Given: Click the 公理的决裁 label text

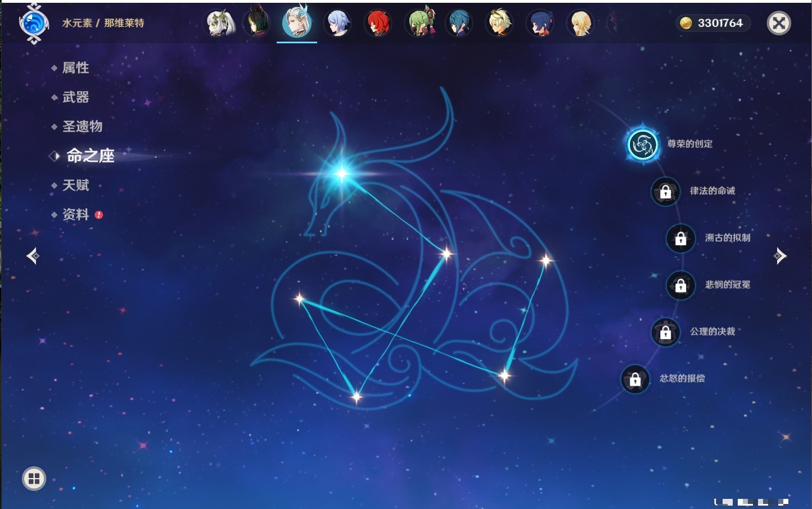Looking at the screenshot, I should (712, 331).
